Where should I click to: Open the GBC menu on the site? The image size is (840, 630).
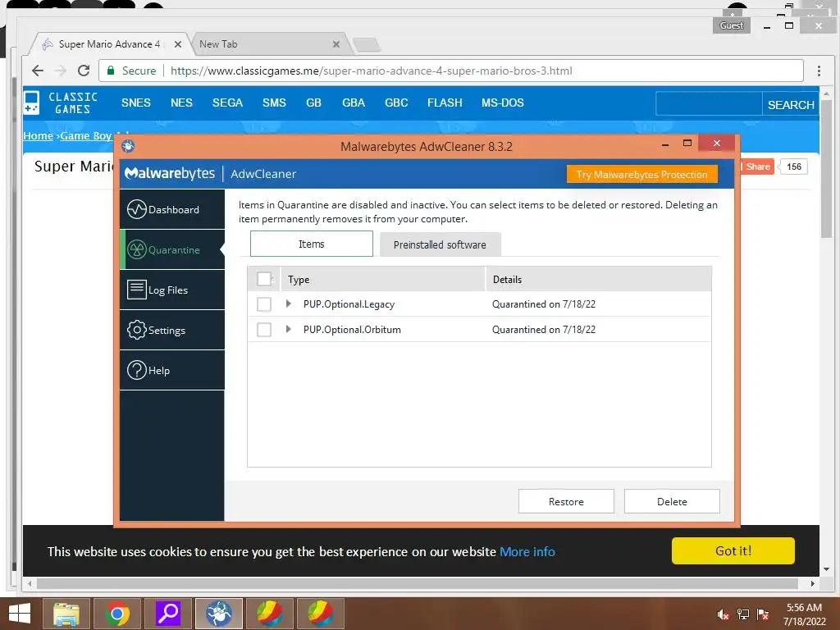point(396,103)
